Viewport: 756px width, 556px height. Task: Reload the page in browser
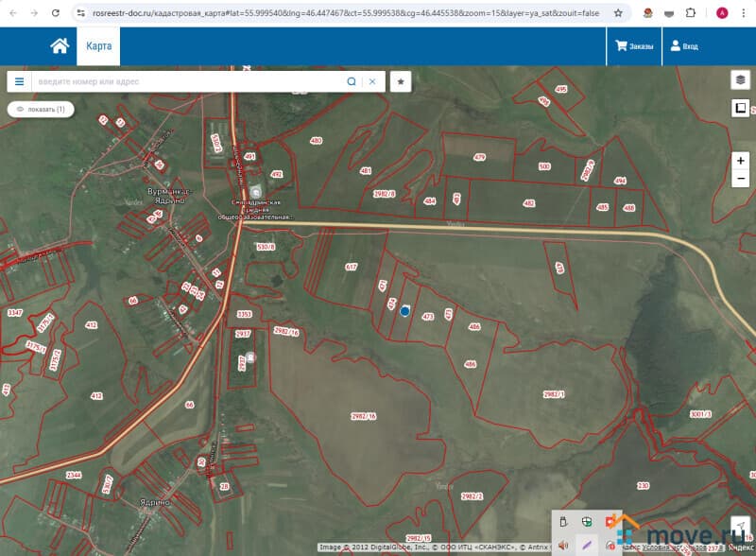[x=56, y=13]
